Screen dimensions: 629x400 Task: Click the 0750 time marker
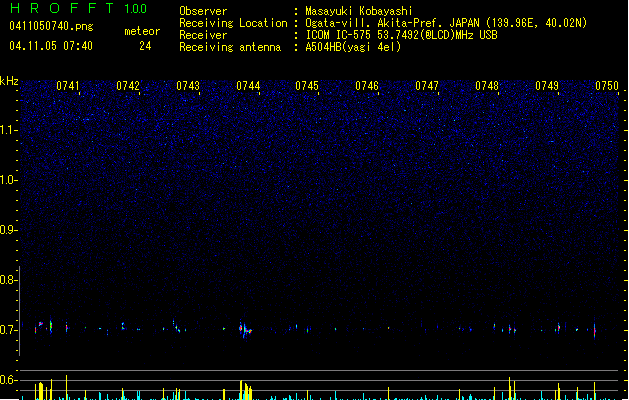coord(607,86)
